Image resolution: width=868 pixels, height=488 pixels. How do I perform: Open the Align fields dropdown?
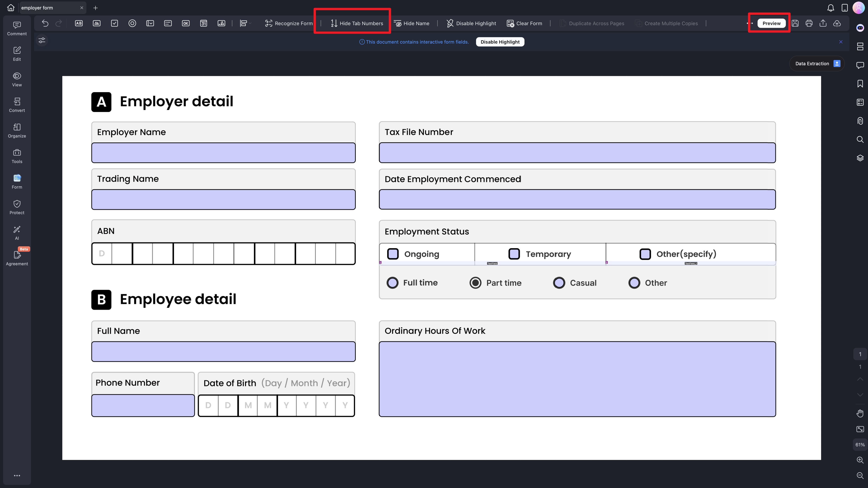246,23
